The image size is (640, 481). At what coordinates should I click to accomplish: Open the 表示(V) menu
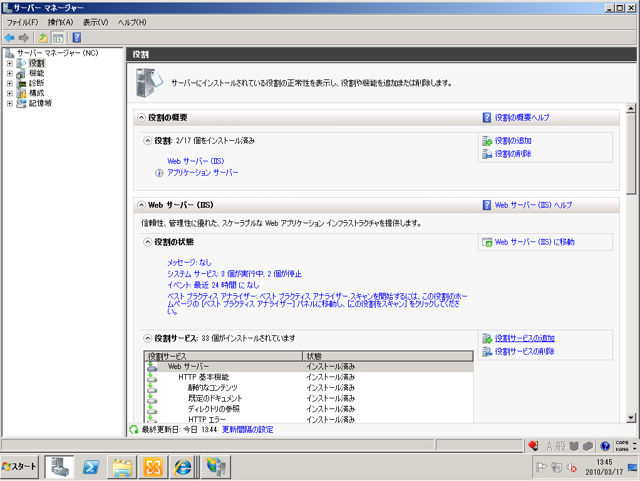(96, 22)
